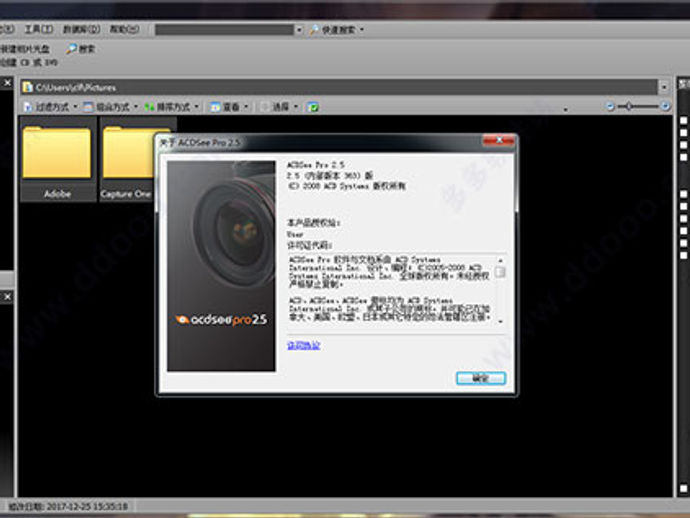This screenshot has width=690, height=518.
Task: Click the thumbnail zoom-in plus button
Action: point(665,106)
